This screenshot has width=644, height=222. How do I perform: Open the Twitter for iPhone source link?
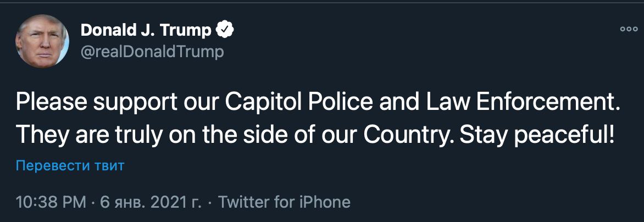284,202
